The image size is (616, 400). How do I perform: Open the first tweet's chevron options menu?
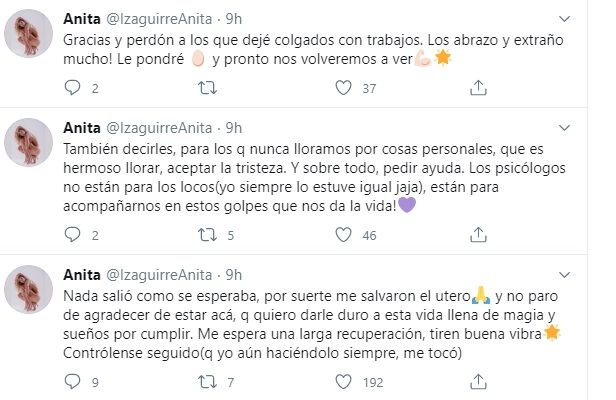(x=564, y=19)
